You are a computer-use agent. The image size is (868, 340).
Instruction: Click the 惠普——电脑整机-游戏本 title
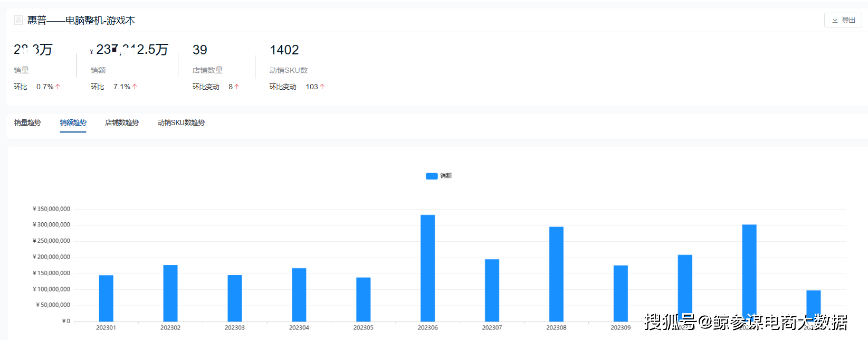[81, 21]
